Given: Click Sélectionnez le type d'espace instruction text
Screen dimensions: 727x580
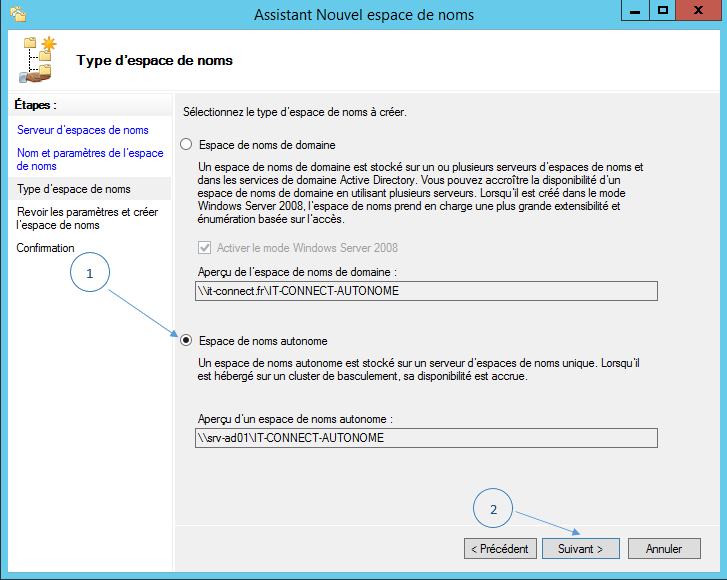Looking at the screenshot, I should coord(294,112).
